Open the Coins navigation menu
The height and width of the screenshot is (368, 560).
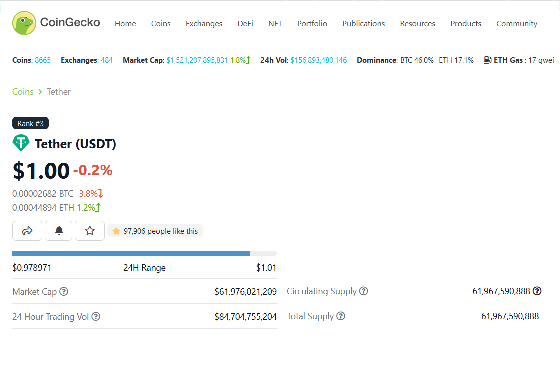[x=160, y=24]
